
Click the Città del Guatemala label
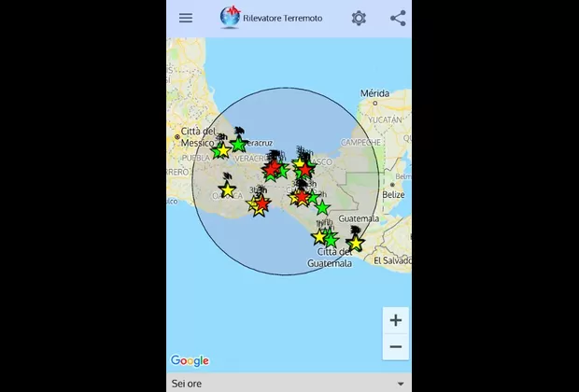coord(330,258)
